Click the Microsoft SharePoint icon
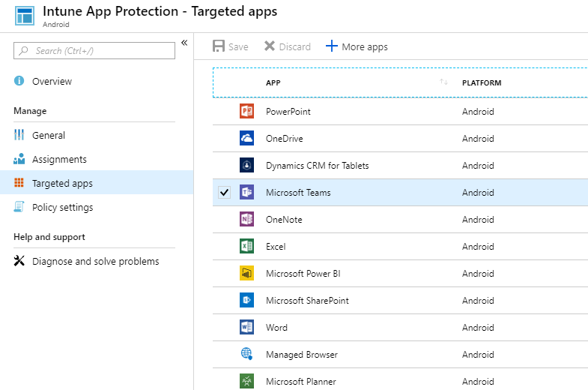 pos(246,301)
